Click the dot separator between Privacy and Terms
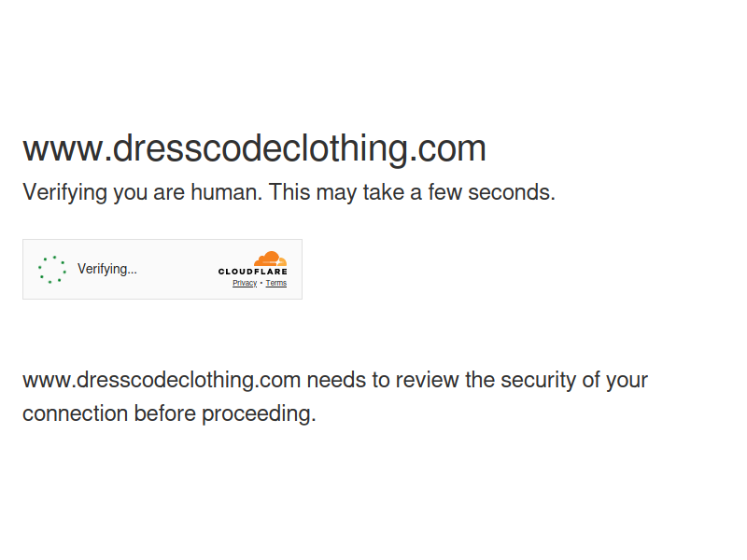This screenshot has width=747, height=560. 261,283
